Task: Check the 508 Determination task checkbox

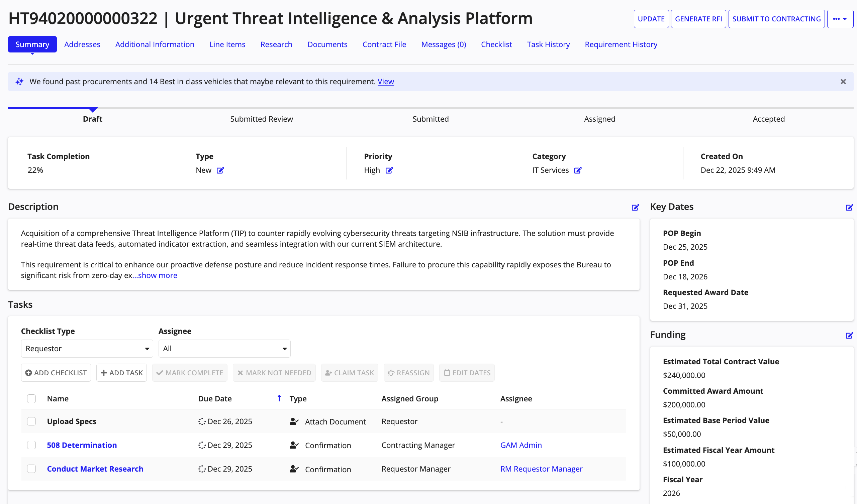Action: 31,445
